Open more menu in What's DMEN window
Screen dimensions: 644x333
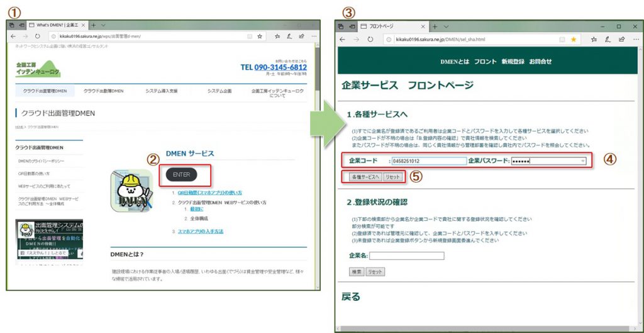(x=314, y=36)
